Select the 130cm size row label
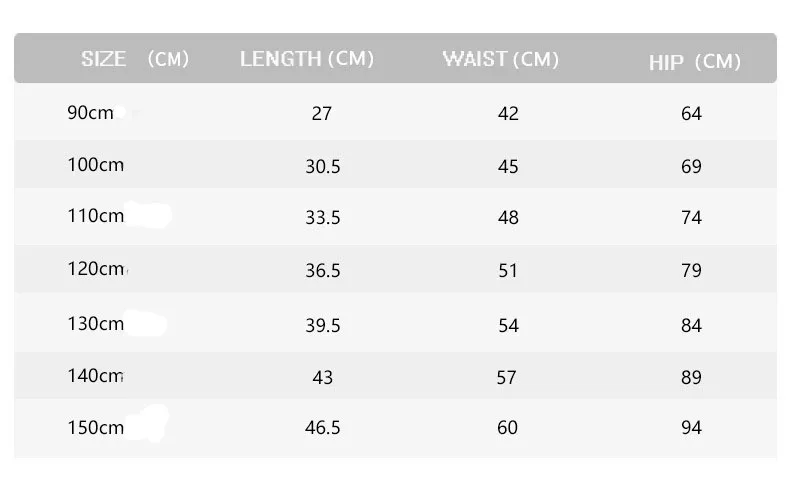This screenshot has height=483, width=790. click(x=96, y=324)
